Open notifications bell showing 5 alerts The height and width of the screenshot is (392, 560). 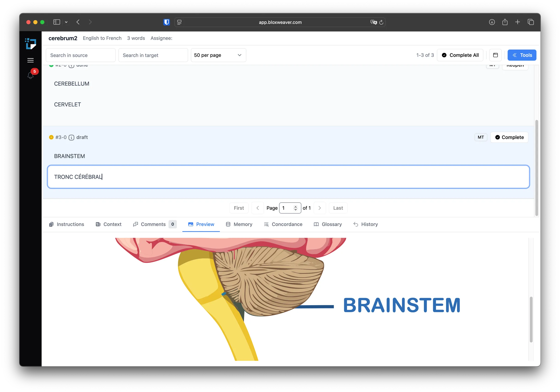pos(30,75)
